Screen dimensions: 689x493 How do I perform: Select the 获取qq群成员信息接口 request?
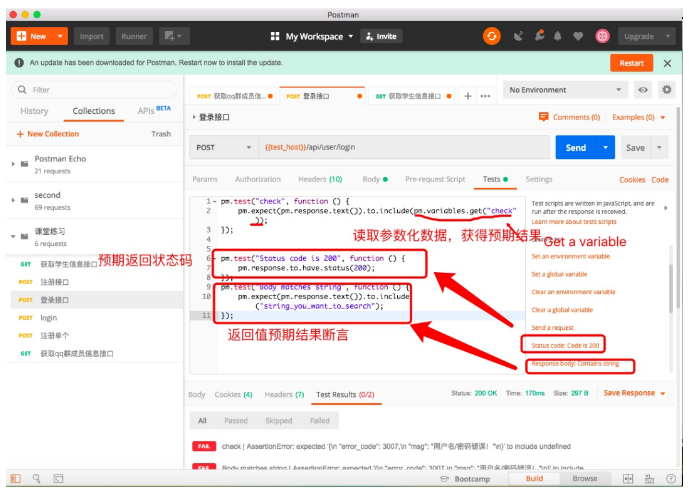pyautogui.click(x=94, y=354)
